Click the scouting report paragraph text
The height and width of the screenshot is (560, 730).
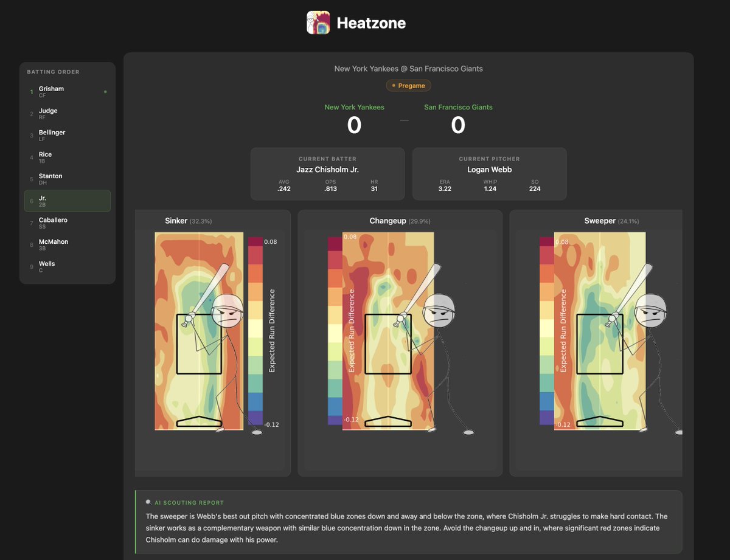(x=406, y=528)
